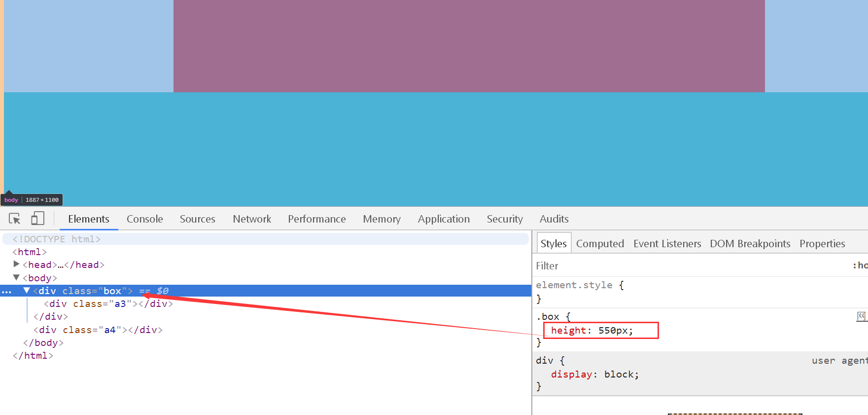868x415 pixels.
Task: Toggle the :hov element state button
Action: pos(861,265)
